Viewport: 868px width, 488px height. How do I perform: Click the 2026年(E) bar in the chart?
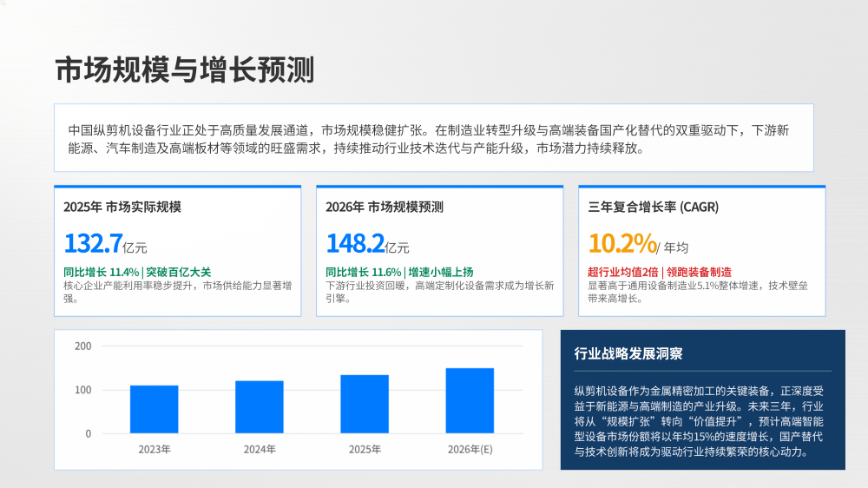[x=470, y=400]
